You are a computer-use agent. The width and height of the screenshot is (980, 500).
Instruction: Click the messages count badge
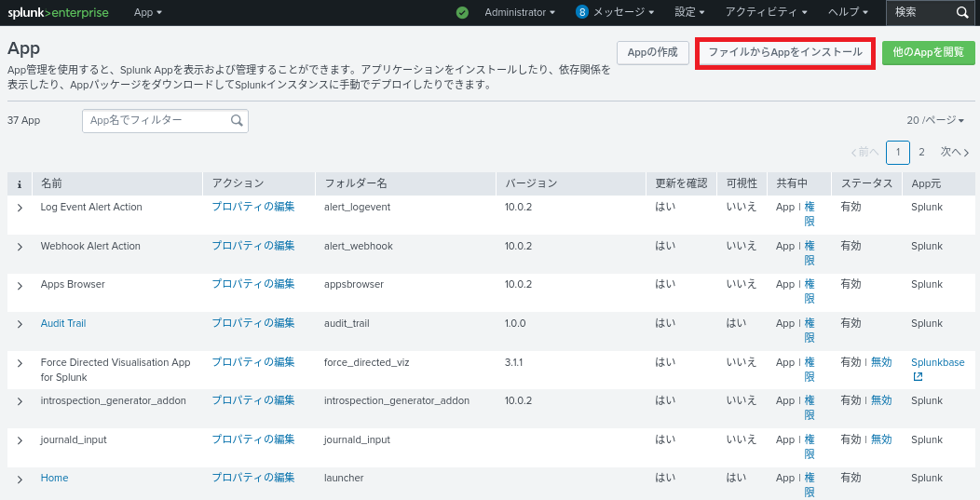click(582, 12)
